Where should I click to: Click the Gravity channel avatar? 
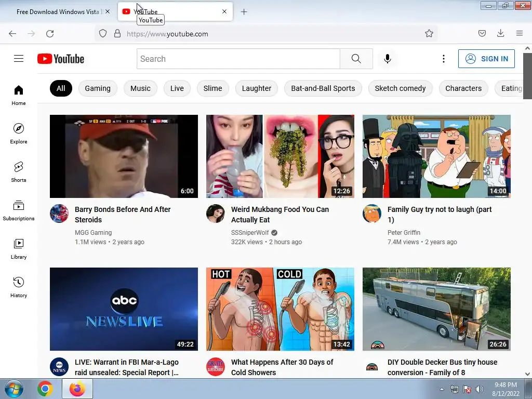click(x=216, y=366)
